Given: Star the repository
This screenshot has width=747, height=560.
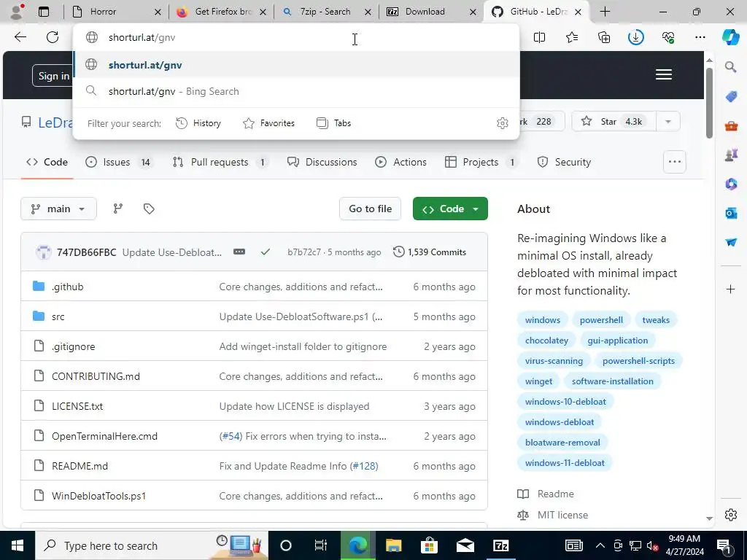Looking at the screenshot, I should click(614, 122).
